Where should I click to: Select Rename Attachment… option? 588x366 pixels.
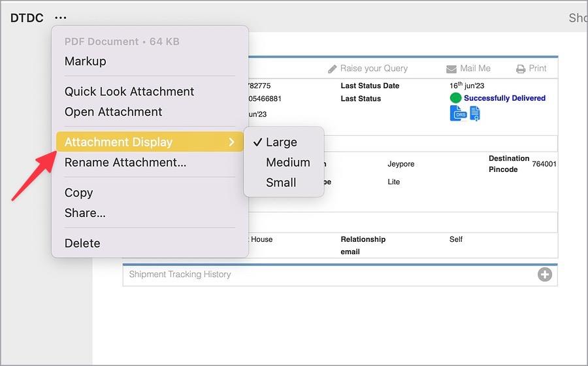pyautogui.click(x=125, y=162)
